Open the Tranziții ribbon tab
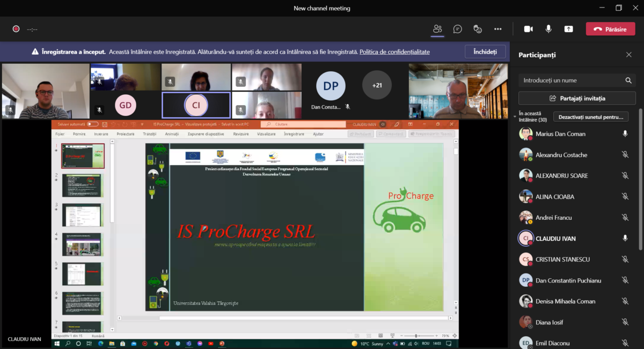The width and height of the screenshot is (644, 349). coord(150,134)
